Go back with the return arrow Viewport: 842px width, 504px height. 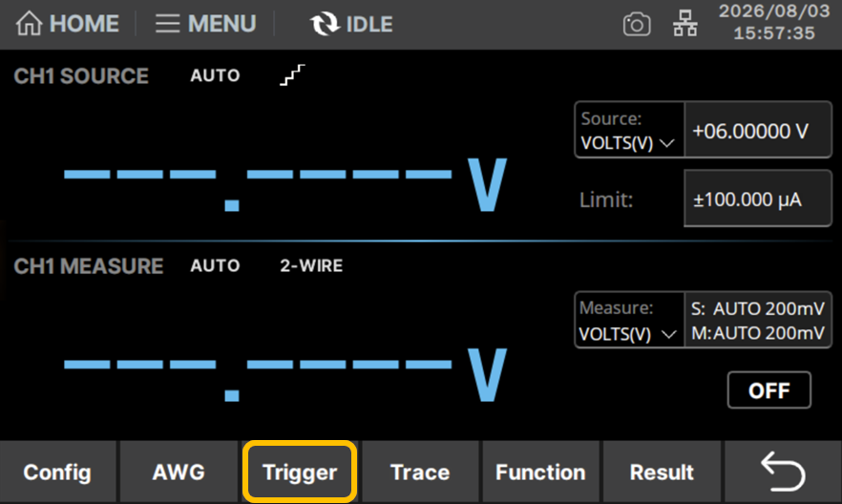click(x=783, y=472)
